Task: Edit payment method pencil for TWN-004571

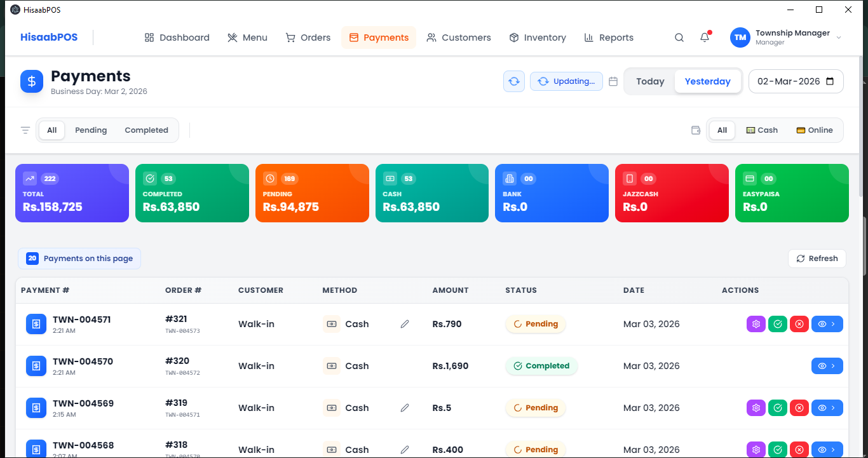Action: tap(405, 324)
